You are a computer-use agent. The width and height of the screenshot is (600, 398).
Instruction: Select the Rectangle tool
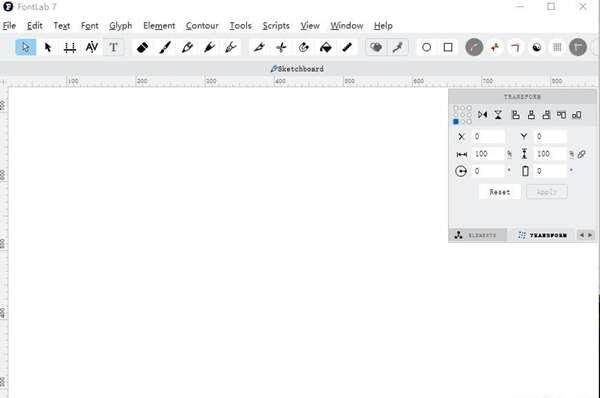tap(448, 47)
